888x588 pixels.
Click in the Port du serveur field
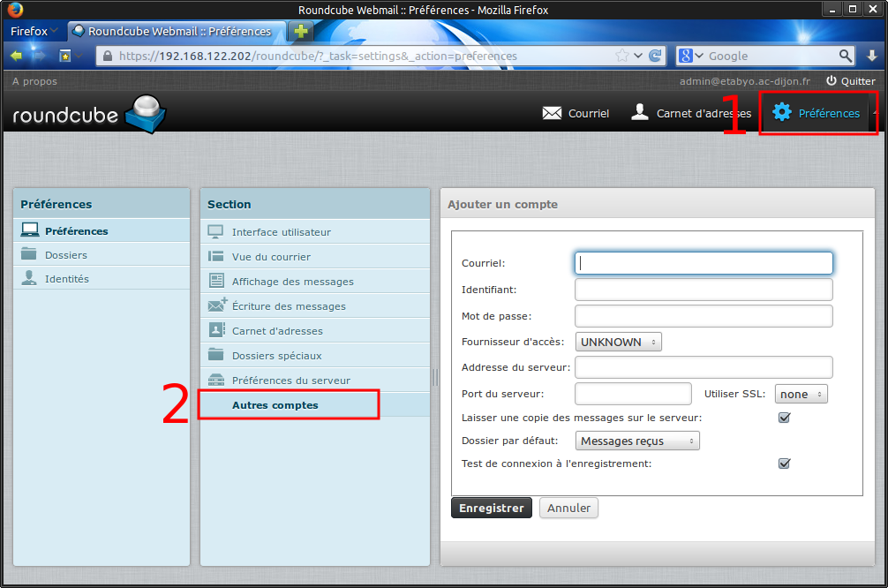point(633,394)
